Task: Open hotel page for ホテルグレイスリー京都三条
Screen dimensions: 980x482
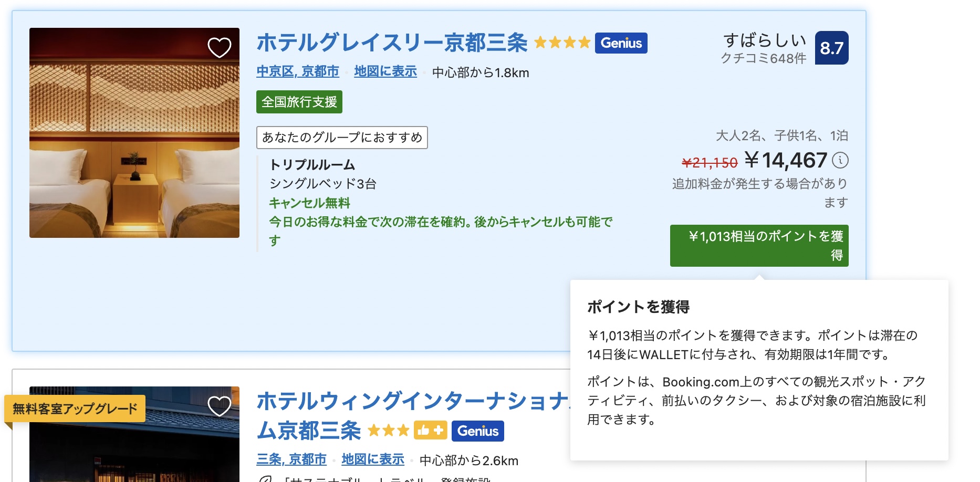Action: coord(391,43)
